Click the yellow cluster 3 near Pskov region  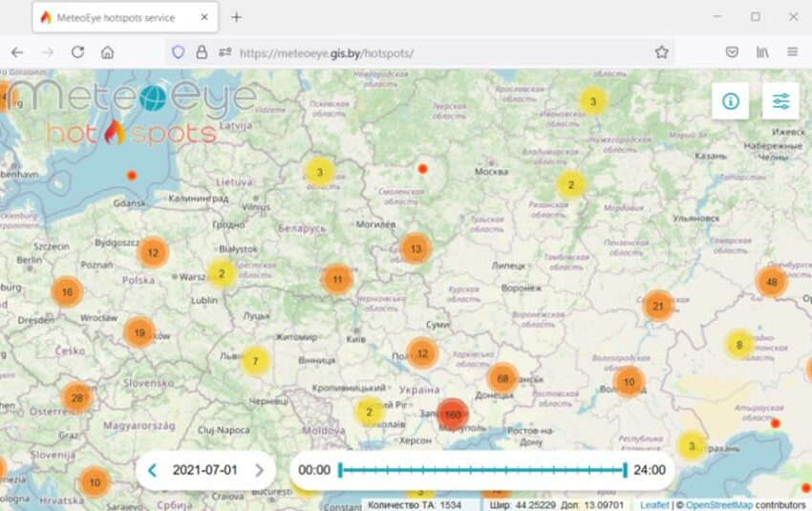319,172
